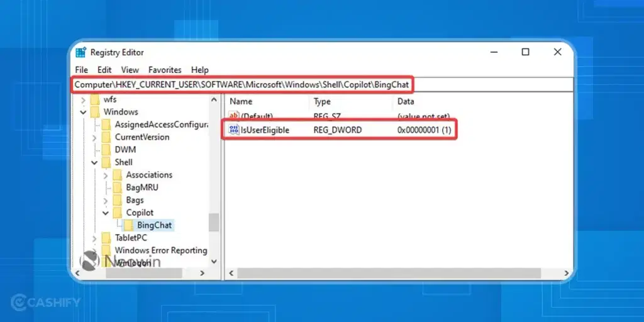Expand the TabletPC key
Screen dimensions: 644x322
(x=95, y=238)
